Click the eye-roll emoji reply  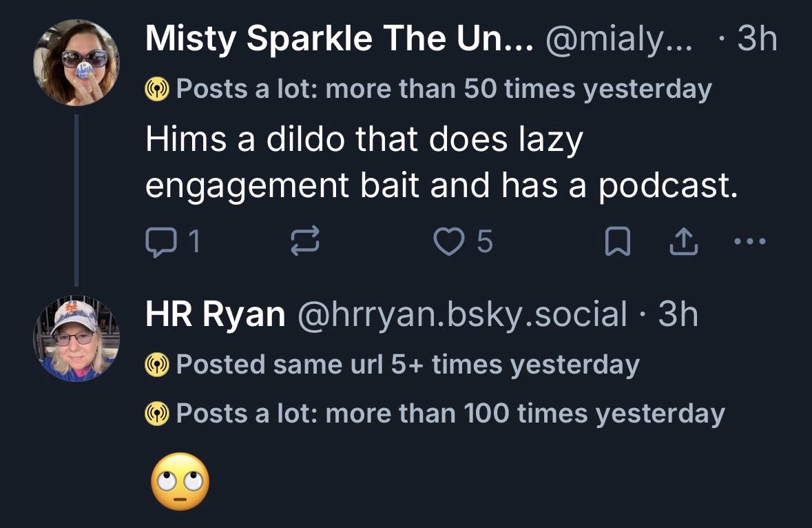180,481
